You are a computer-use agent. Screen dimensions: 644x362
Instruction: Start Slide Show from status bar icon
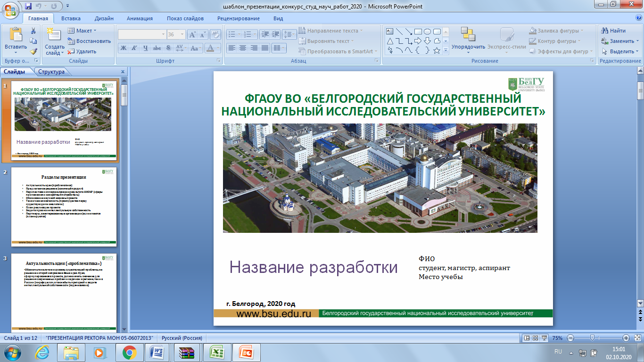pyautogui.click(x=545, y=338)
